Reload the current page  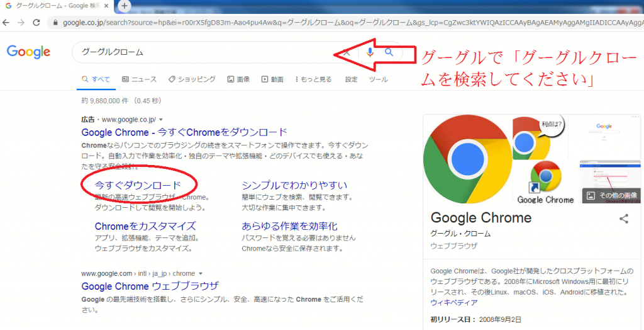pos(36,22)
